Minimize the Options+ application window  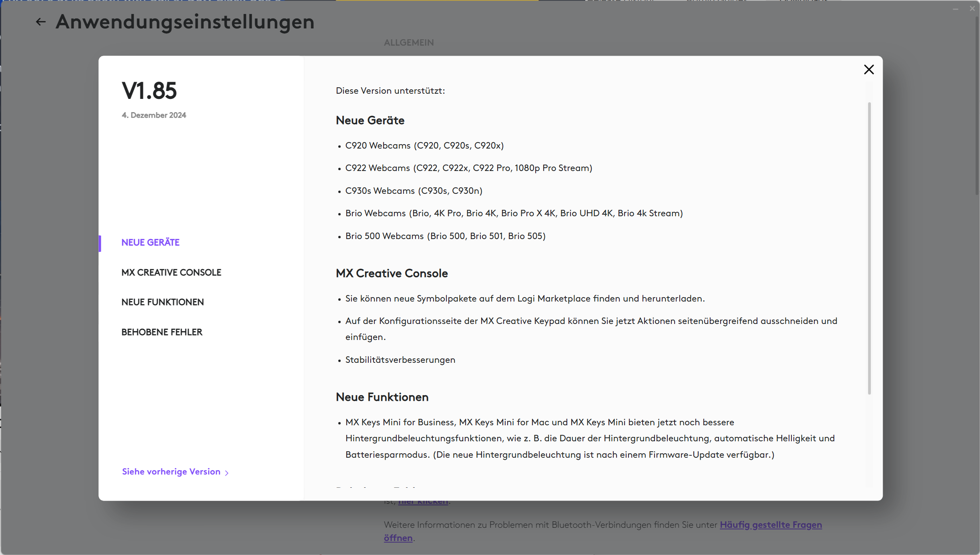[x=956, y=8]
